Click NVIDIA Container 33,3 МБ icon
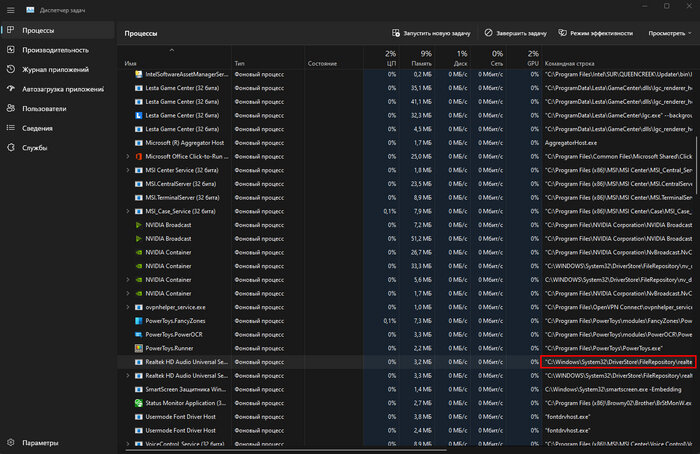This screenshot has width=700, height=454. [x=139, y=266]
